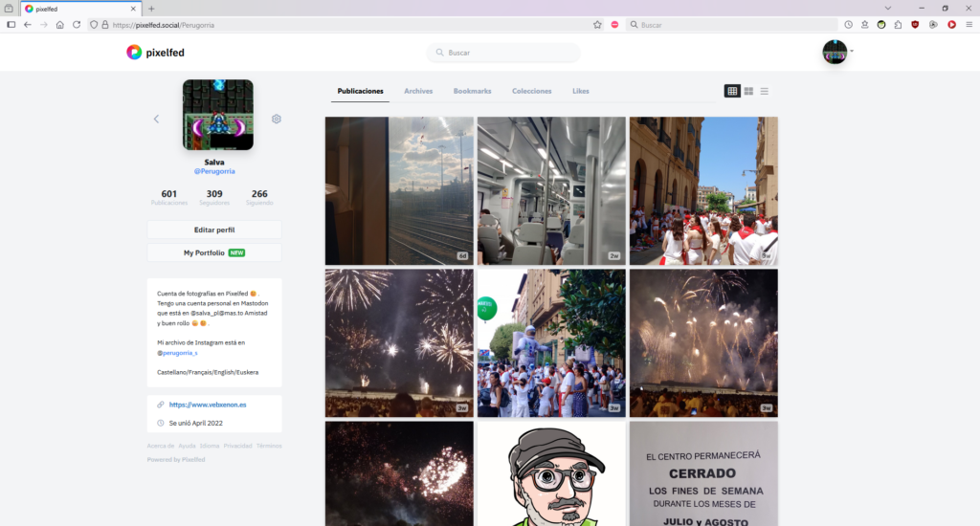Open the Bookmarks tab
980x526 pixels.
coord(472,91)
